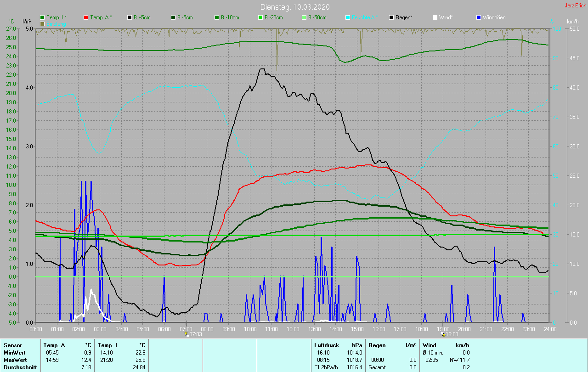588x372 pixels.
Task: Click the Luftdruck header in the statistics table
Action: [x=326, y=345]
